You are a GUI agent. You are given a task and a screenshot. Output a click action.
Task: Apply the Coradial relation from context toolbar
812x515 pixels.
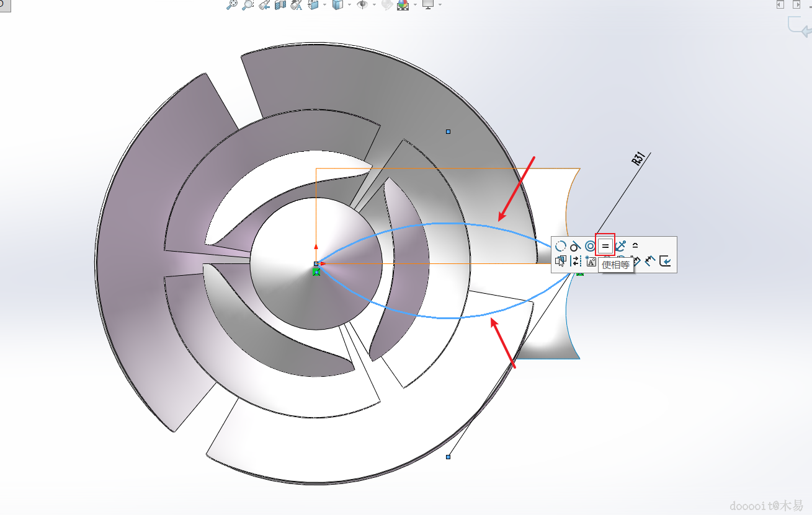coord(561,246)
